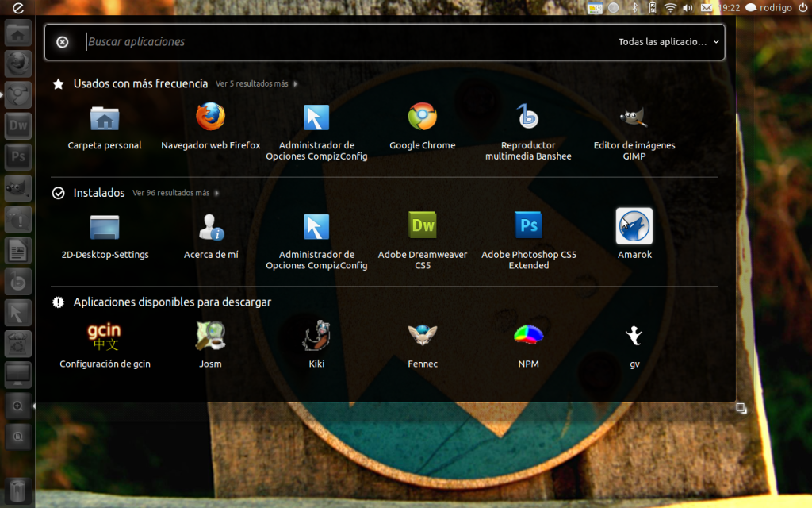The width and height of the screenshot is (812, 508).
Task: Click Aplicaciones disponibles para descargar header
Action: (172, 302)
